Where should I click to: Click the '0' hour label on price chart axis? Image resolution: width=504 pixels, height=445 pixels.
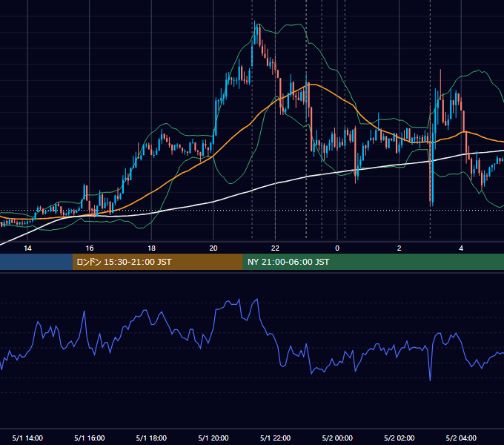(x=337, y=248)
